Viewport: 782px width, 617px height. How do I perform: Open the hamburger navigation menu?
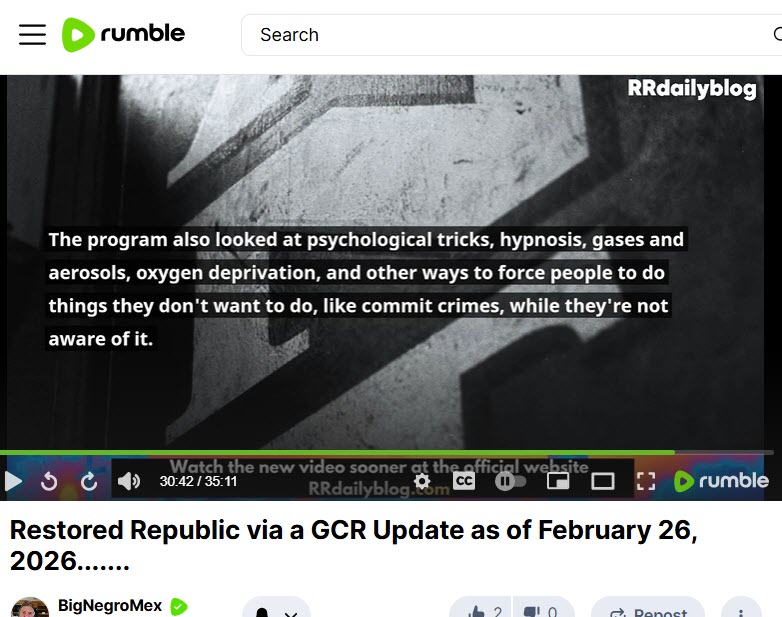pos(32,34)
